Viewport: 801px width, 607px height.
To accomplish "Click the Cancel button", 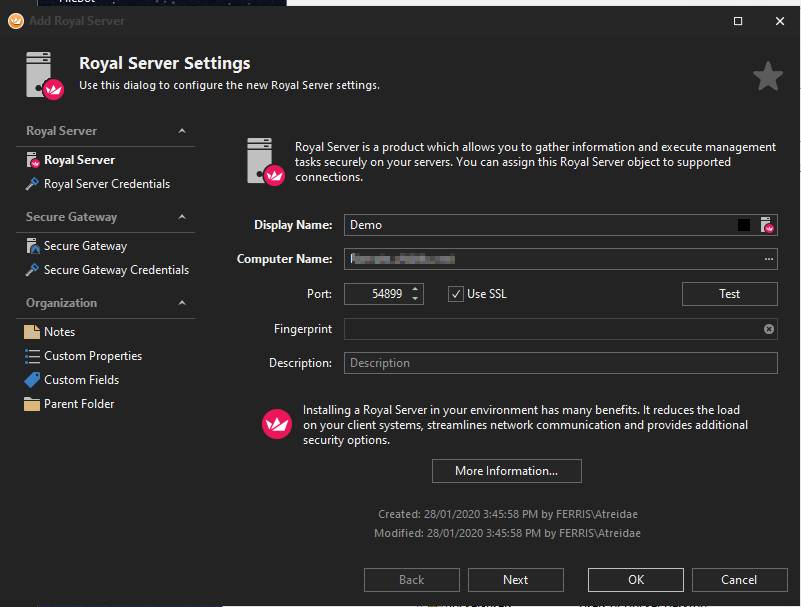I will click(x=739, y=580).
